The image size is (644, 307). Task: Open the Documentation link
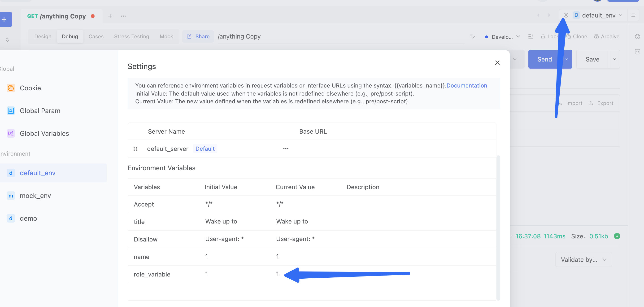pyautogui.click(x=466, y=86)
